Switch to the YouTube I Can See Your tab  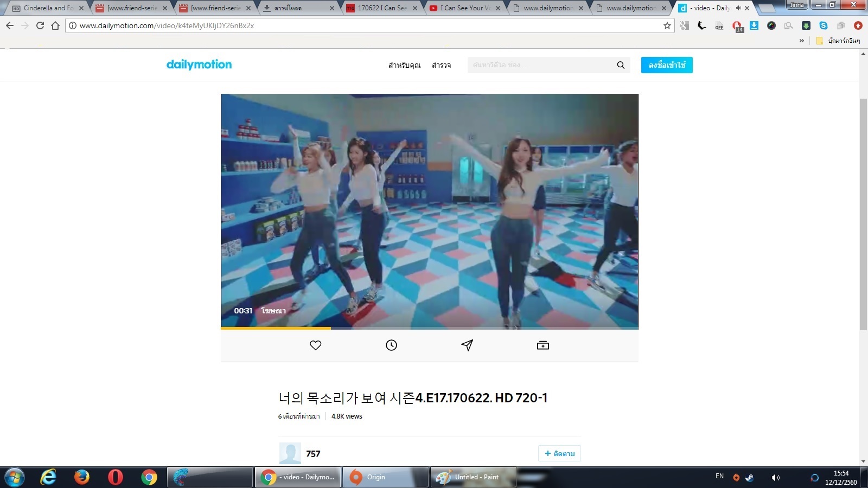[x=464, y=8]
